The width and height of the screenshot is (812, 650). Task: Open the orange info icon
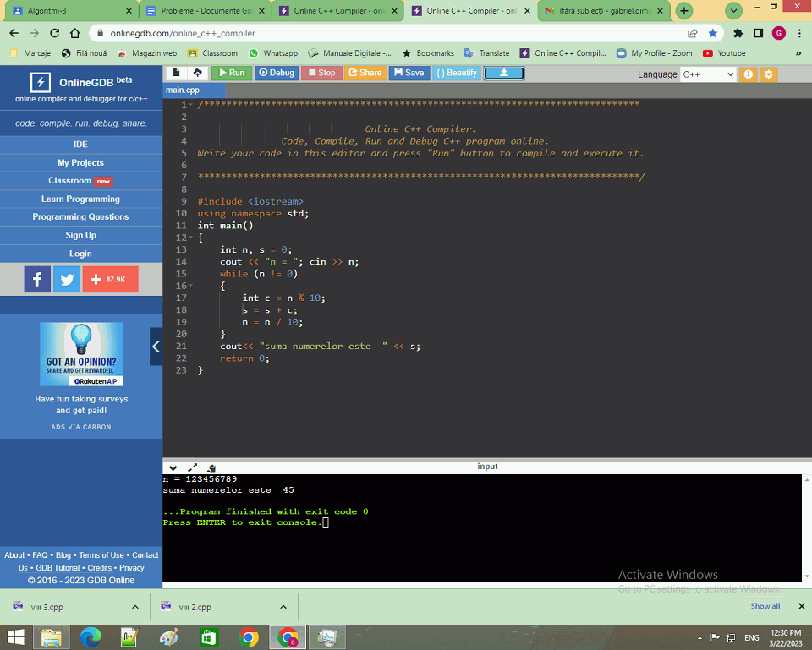pos(749,74)
